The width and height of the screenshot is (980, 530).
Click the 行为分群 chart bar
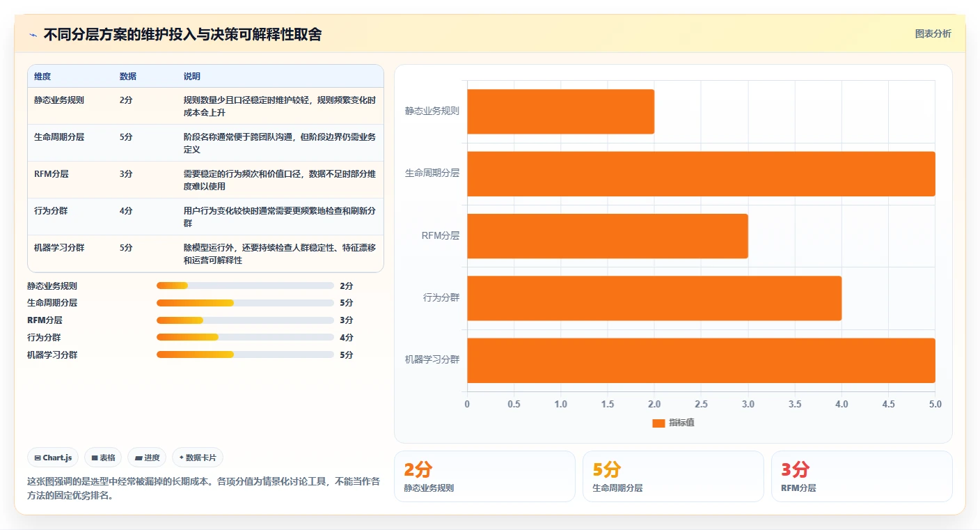(x=654, y=298)
